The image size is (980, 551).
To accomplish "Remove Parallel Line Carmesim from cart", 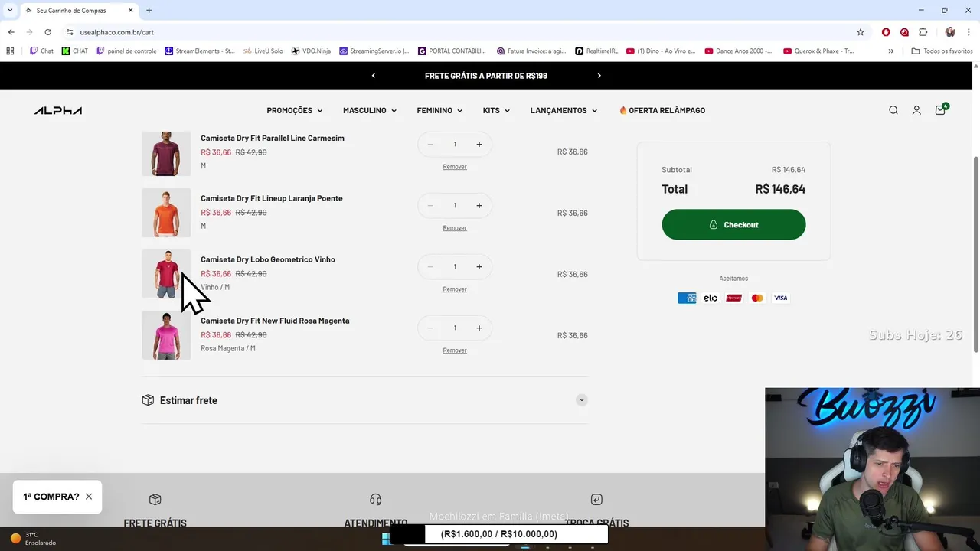I will coord(455,167).
